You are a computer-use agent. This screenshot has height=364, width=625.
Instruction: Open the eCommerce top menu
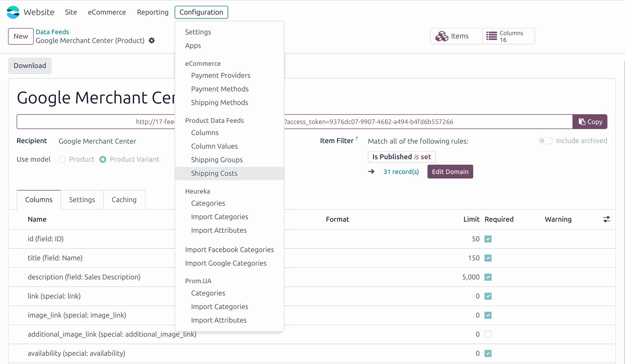107,12
